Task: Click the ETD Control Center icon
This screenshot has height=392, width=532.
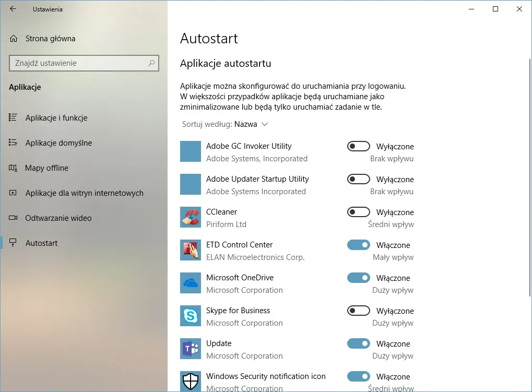Action: (x=190, y=250)
